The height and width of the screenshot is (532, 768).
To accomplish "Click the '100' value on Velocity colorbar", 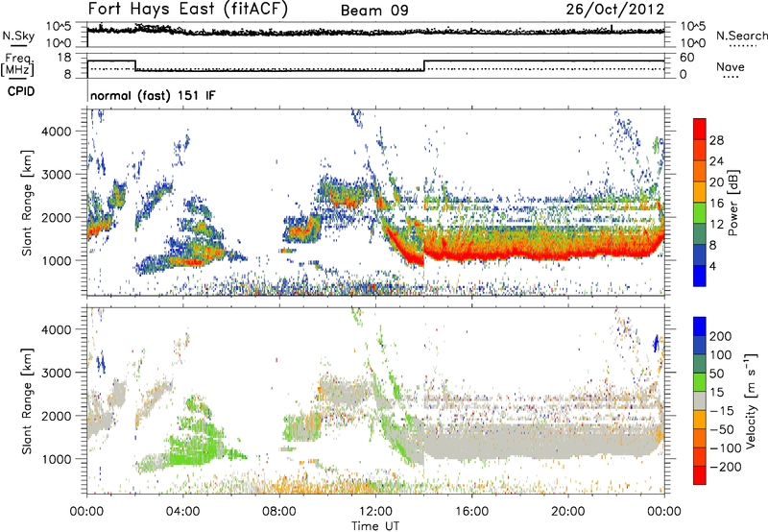I will 721,354.
